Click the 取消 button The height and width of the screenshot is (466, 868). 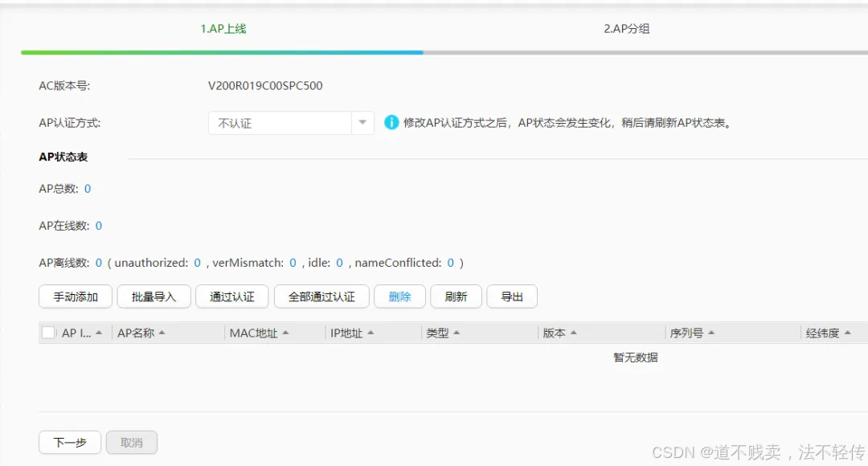click(x=132, y=443)
